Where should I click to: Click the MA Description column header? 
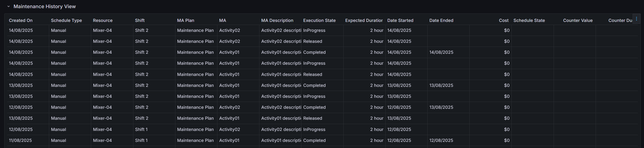click(x=277, y=20)
